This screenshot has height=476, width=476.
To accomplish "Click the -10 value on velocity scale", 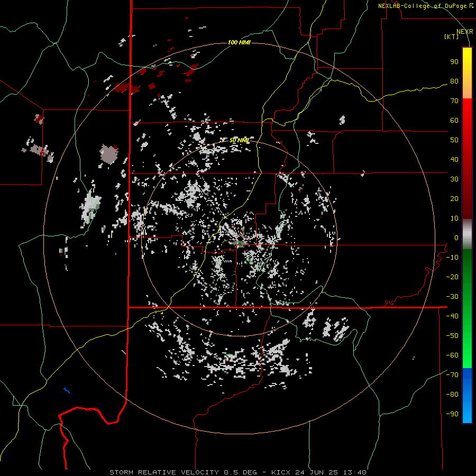I will coord(452,258).
